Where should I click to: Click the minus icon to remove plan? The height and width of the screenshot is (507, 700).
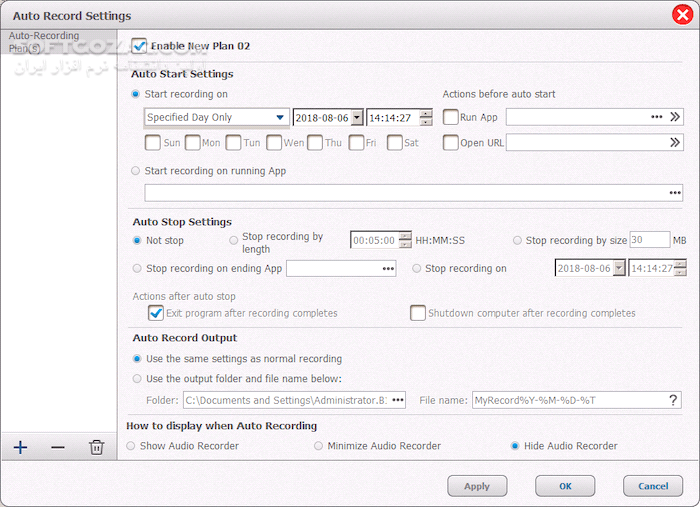[x=57, y=447]
